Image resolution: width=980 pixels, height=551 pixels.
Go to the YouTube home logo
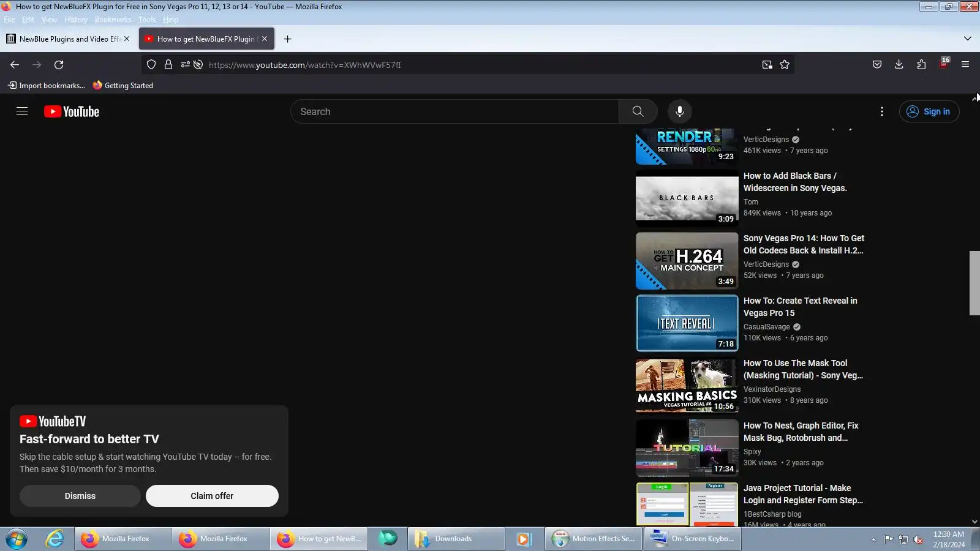(x=72, y=111)
